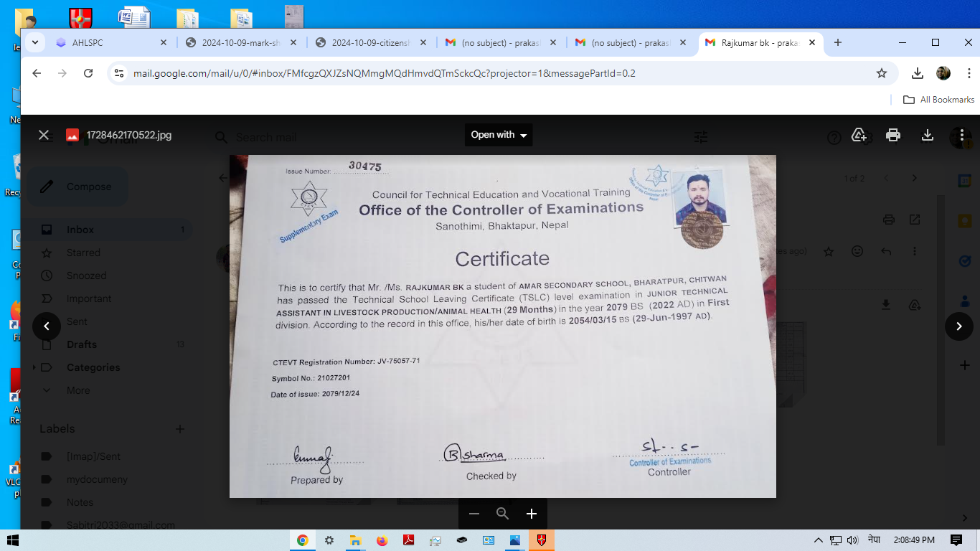Open Adobe Acrobat from the taskbar
Image resolution: width=980 pixels, height=551 pixels.
point(408,540)
